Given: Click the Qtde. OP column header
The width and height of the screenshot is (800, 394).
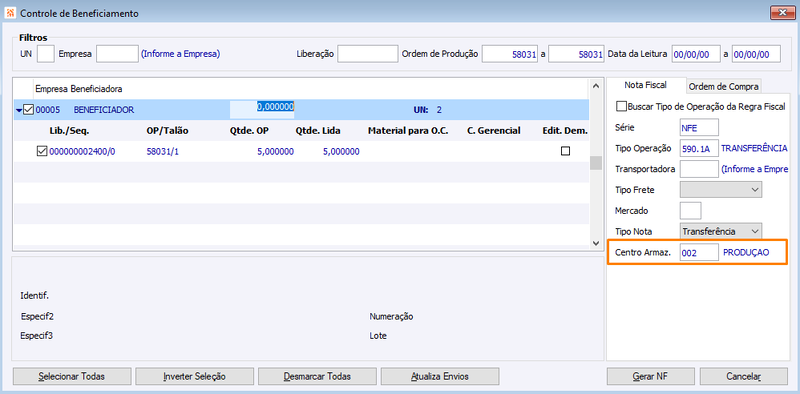Looking at the screenshot, I should (249, 131).
